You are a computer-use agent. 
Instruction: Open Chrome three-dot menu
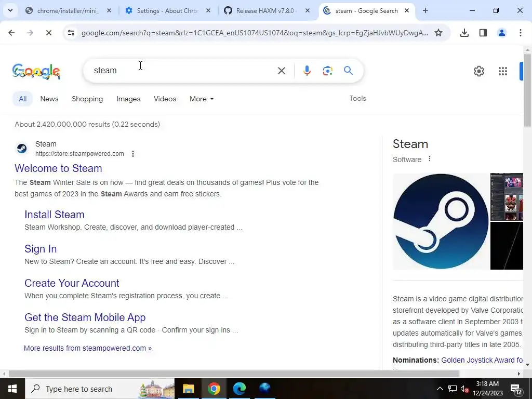click(x=520, y=33)
